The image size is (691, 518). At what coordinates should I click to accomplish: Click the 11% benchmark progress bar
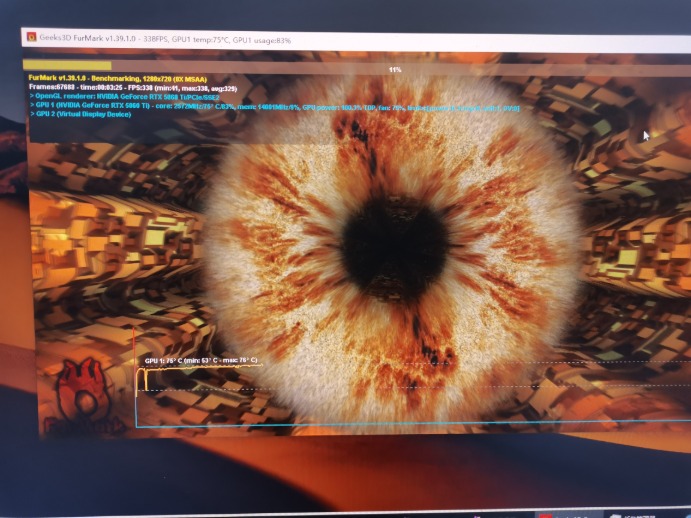pyautogui.click(x=394, y=69)
